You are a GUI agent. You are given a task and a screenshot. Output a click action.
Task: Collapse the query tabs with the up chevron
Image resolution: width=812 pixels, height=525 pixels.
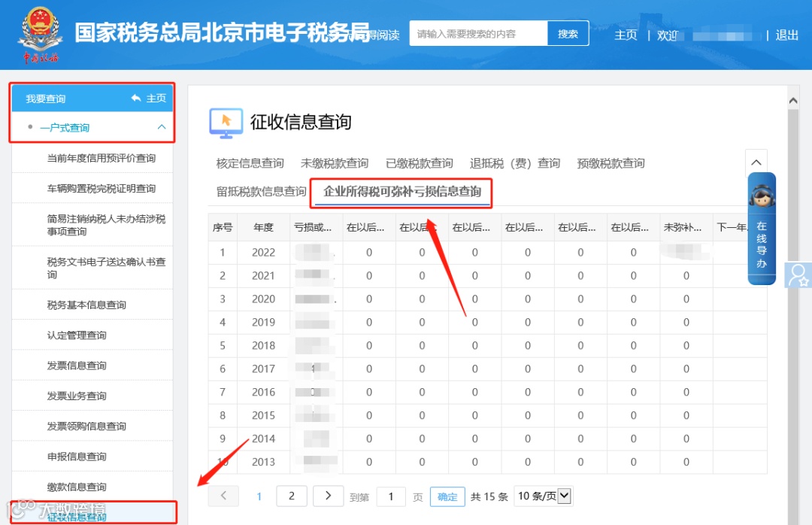[x=756, y=162]
